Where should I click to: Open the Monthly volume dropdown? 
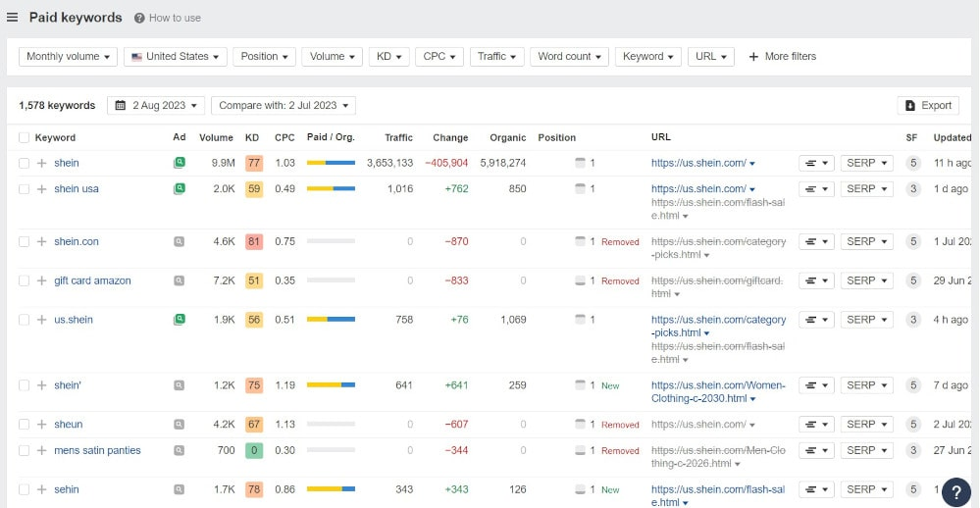[x=68, y=56]
